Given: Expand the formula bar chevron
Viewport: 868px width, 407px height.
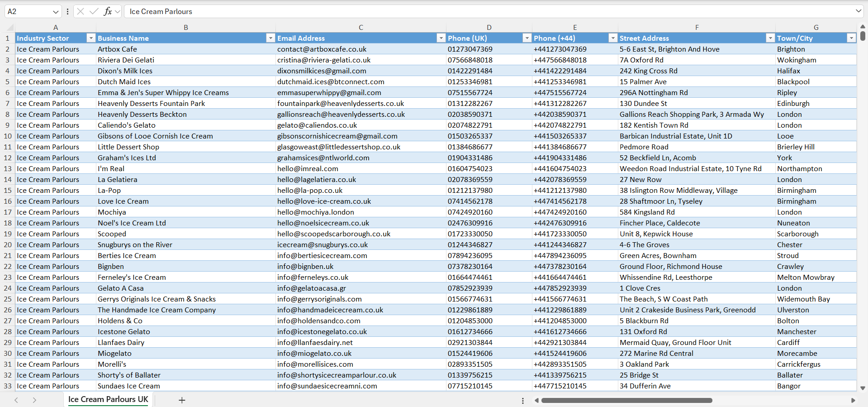Looking at the screenshot, I should pos(858,11).
